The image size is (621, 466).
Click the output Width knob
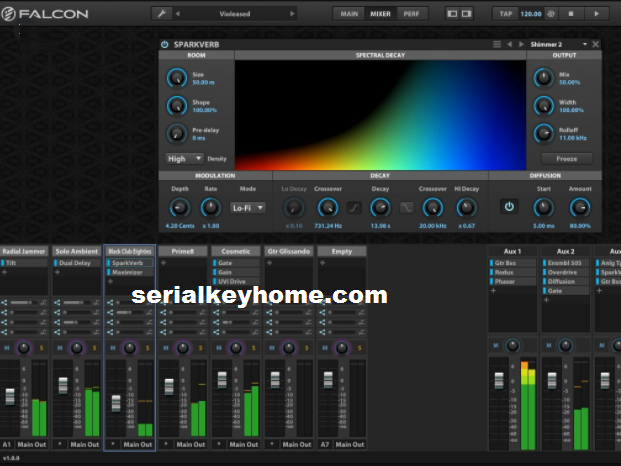543,106
